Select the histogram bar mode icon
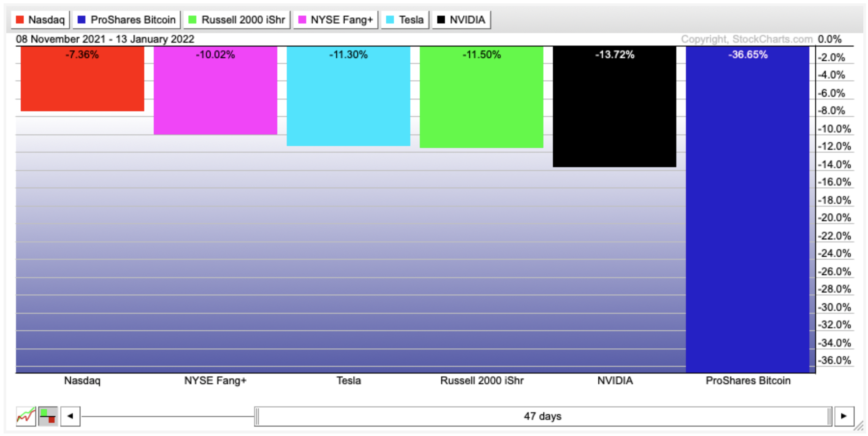This screenshot has width=868, height=436. point(48,416)
